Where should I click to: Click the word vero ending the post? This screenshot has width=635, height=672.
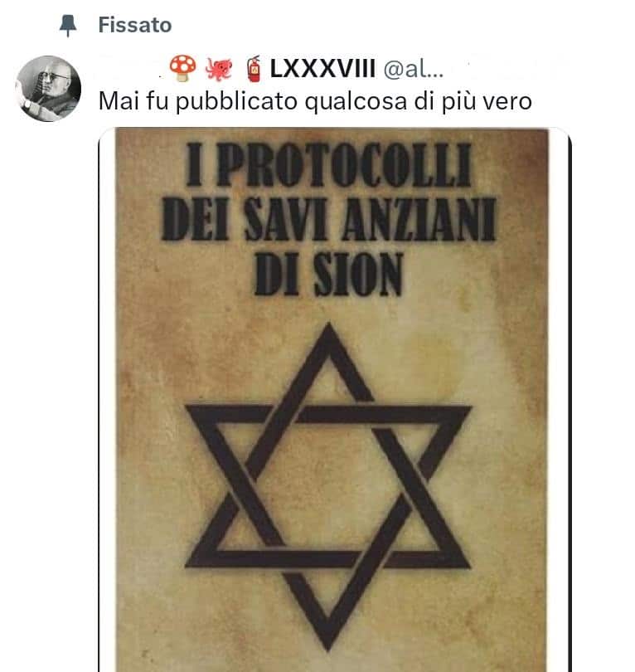pos(508,102)
